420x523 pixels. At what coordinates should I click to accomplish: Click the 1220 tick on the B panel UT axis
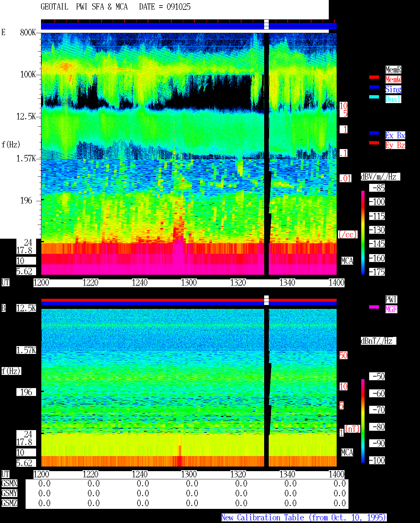pyautogui.click(x=91, y=474)
